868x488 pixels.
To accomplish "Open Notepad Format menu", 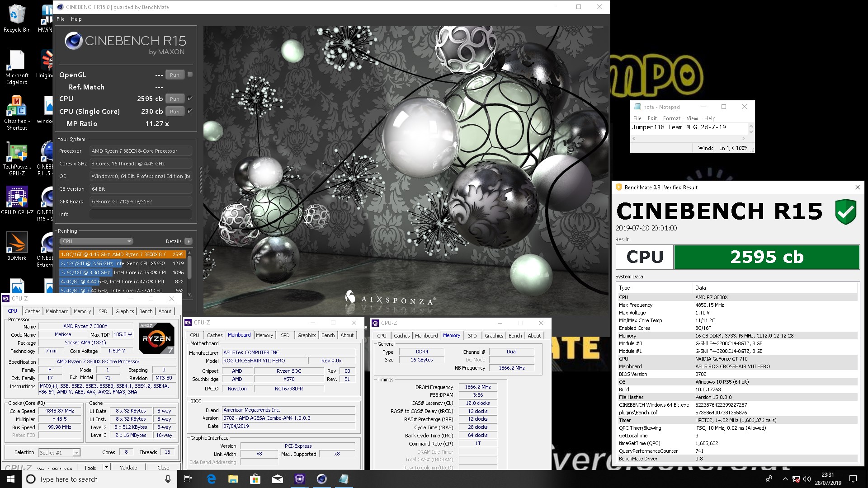I will (672, 118).
